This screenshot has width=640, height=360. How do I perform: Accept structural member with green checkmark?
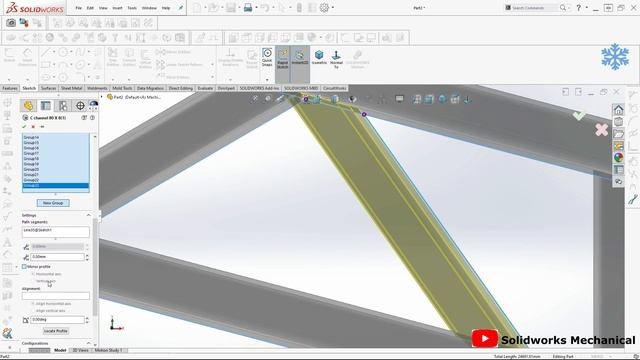[x=24, y=127]
